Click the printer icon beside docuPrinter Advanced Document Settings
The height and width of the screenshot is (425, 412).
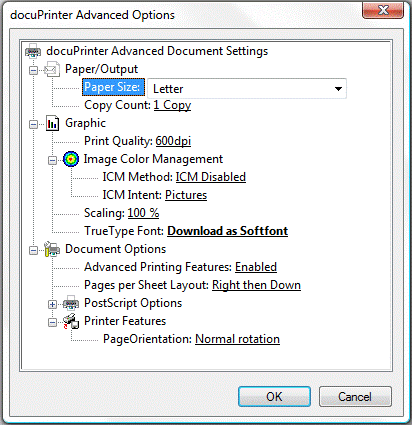pos(33,51)
